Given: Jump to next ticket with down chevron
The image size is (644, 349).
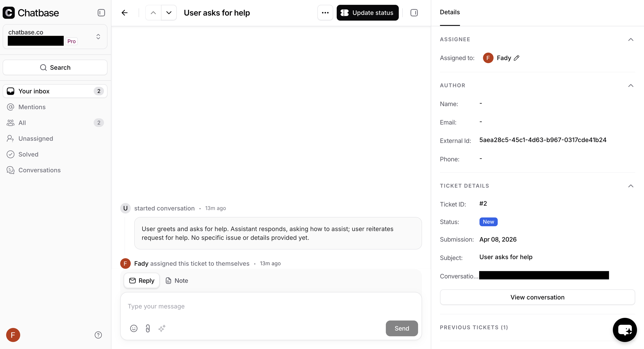Looking at the screenshot, I should coord(169,12).
